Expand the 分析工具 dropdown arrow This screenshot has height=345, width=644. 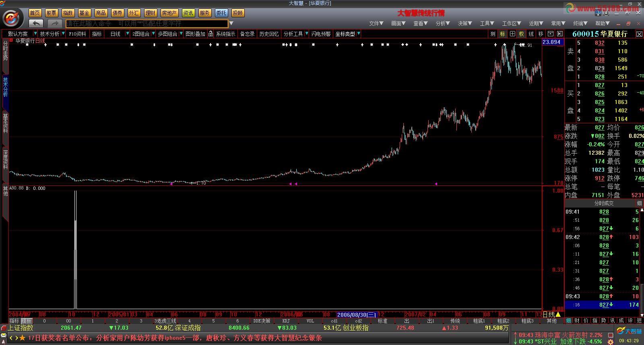tap(307, 34)
